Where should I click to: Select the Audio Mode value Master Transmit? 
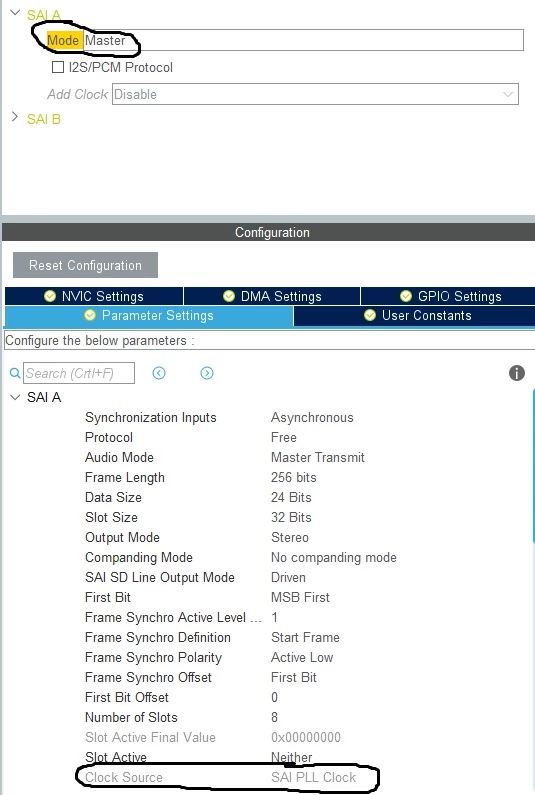click(x=318, y=457)
